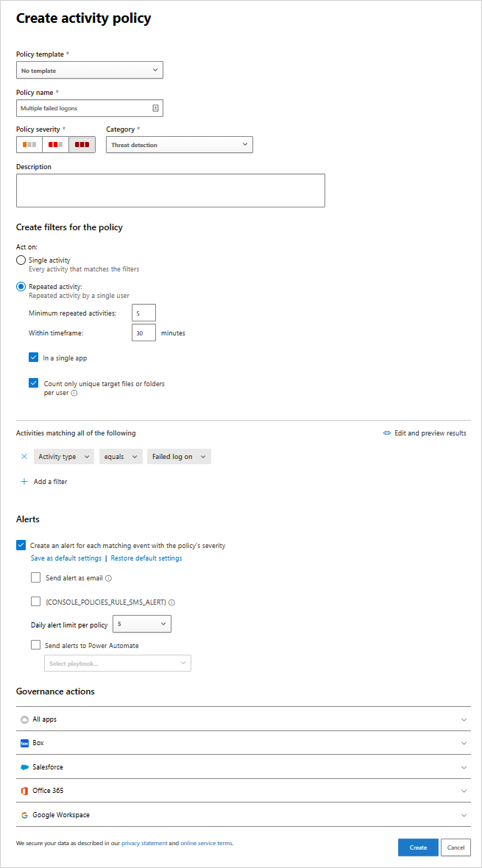482x868 pixels.
Task: Open the Policy template dropdown
Action: [89, 71]
